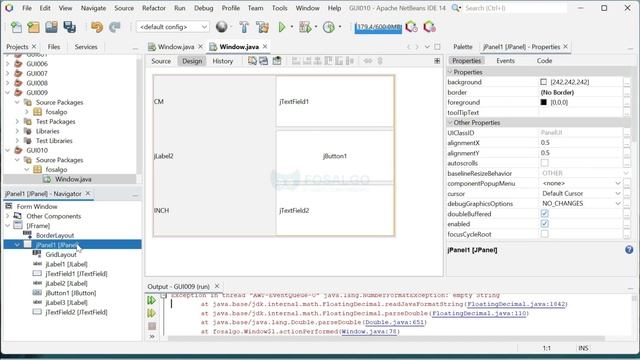Click the Save All toolbar icon
The width and height of the screenshot is (640, 360).
point(69,27)
